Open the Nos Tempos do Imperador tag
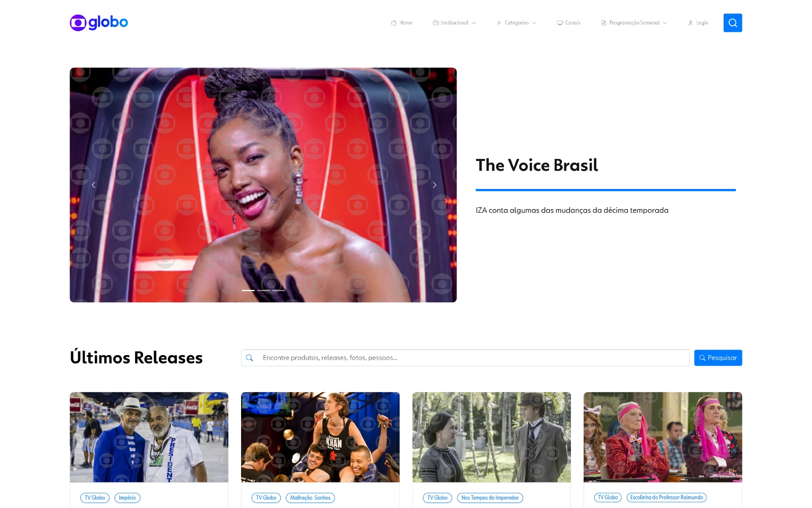Viewport: 812px width, 508px height. (490, 498)
